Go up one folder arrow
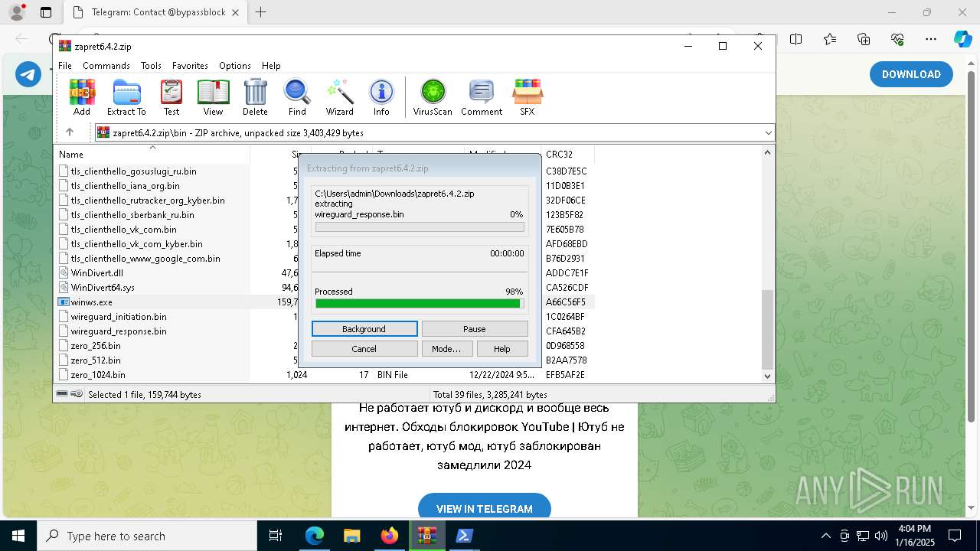 click(x=70, y=132)
